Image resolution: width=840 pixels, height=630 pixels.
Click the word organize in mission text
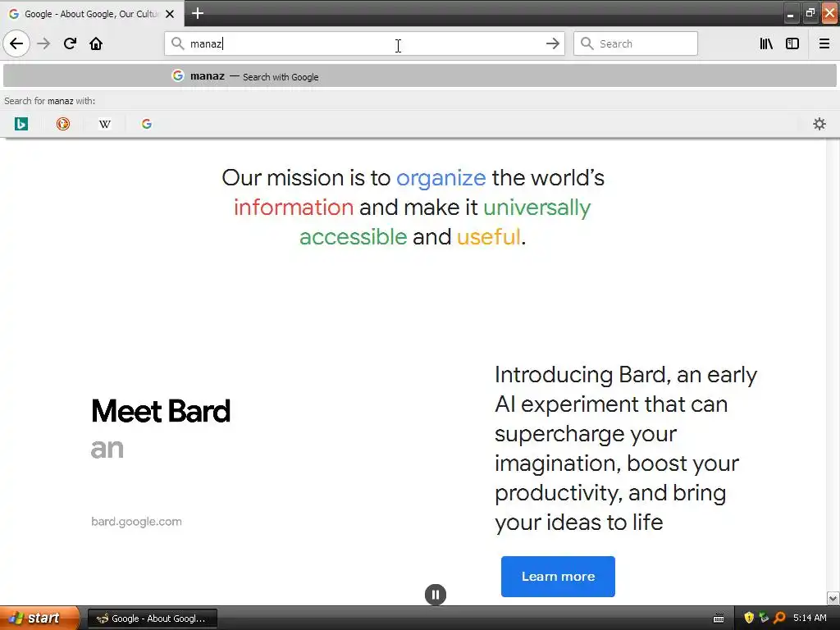click(441, 178)
